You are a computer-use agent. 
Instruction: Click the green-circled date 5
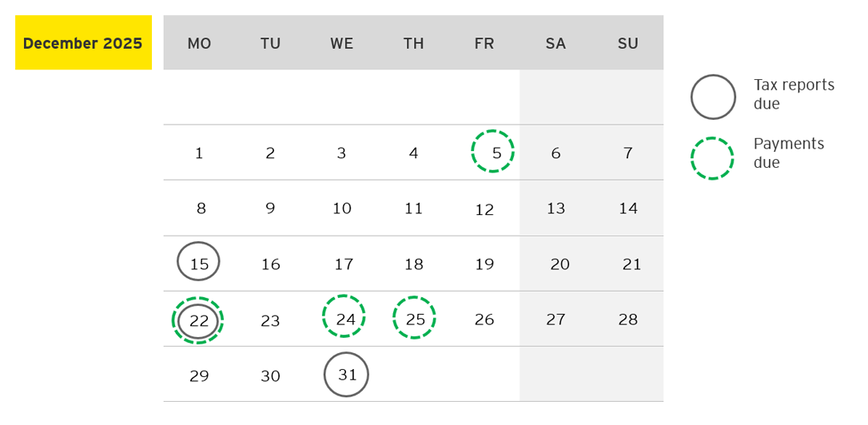click(x=493, y=152)
